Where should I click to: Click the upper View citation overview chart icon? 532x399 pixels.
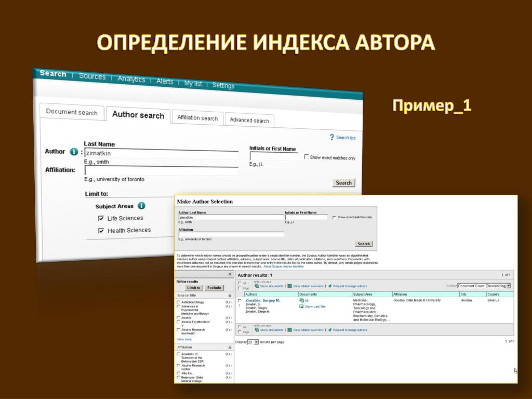click(290, 286)
